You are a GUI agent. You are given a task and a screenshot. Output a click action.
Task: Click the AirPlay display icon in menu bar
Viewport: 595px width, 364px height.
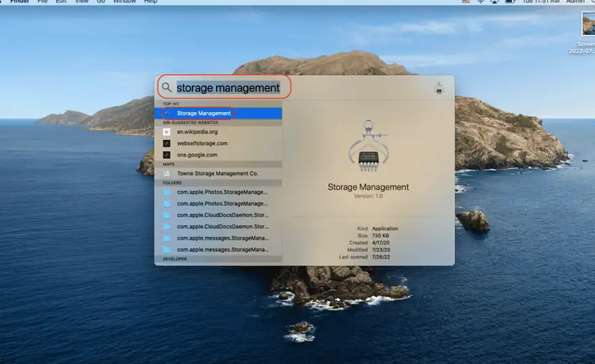(495, 1)
